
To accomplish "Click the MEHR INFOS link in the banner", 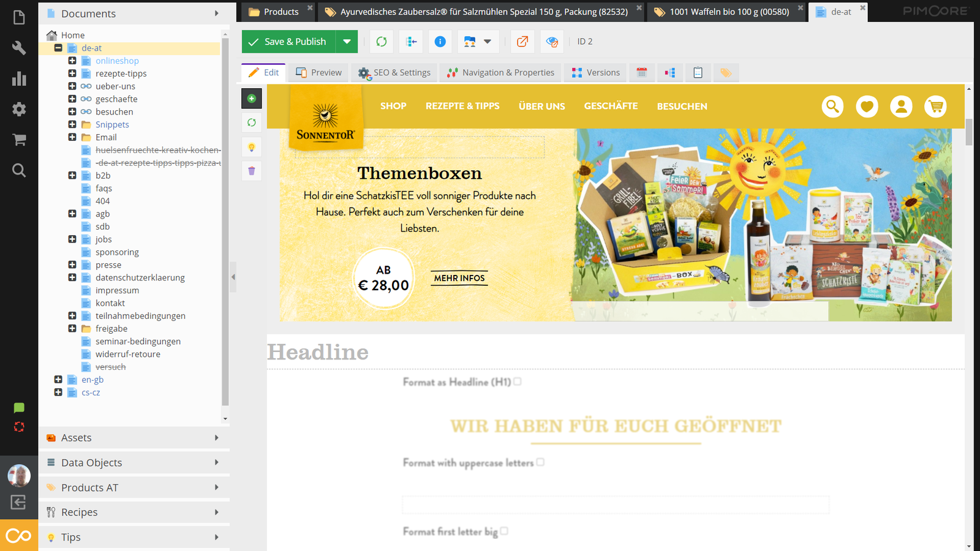I will pos(459,278).
